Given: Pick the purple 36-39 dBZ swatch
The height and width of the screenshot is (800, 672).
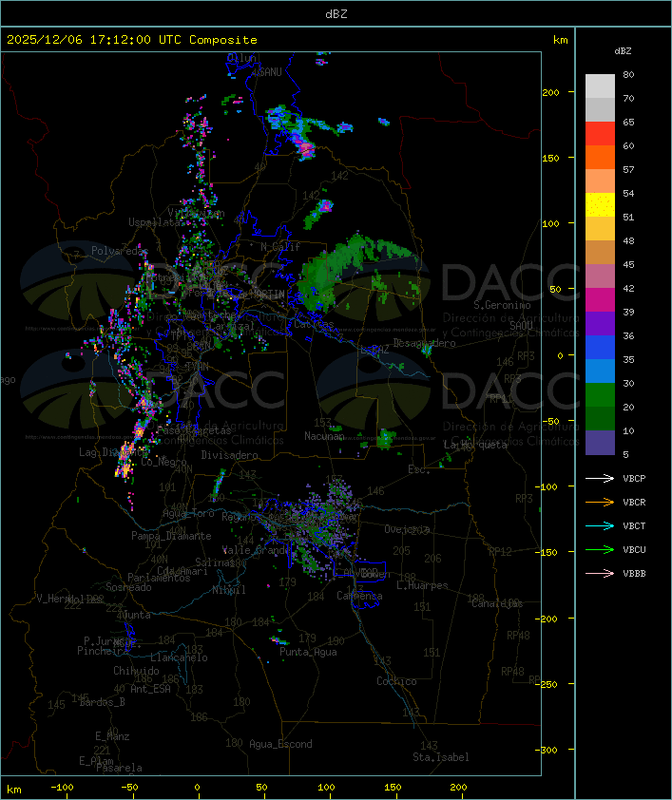Looking at the screenshot, I should (x=600, y=323).
